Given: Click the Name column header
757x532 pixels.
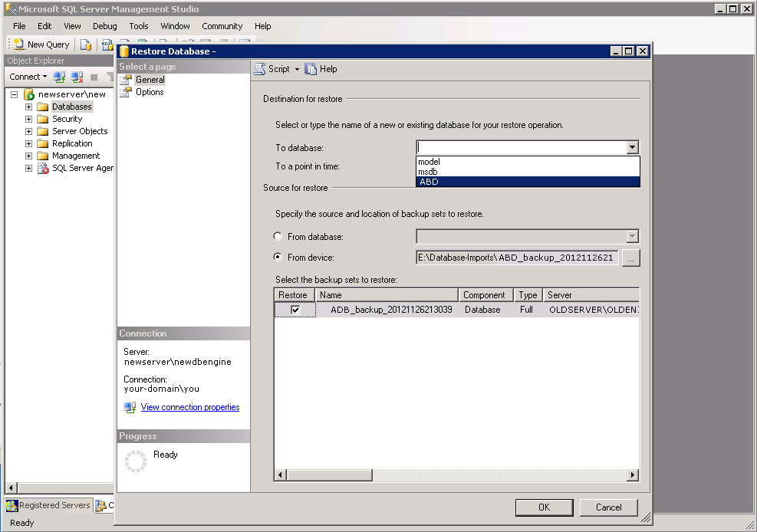Looking at the screenshot, I should coord(387,294).
